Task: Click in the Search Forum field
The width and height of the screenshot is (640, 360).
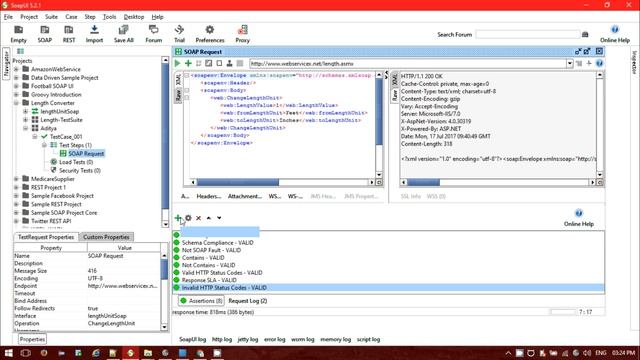Action: 527,34
